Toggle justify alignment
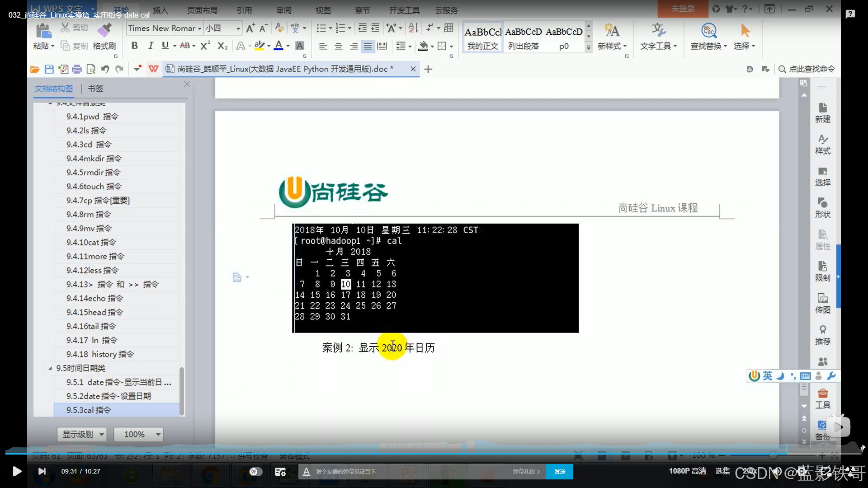Image resolution: width=868 pixels, height=488 pixels. (x=368, y=46)
